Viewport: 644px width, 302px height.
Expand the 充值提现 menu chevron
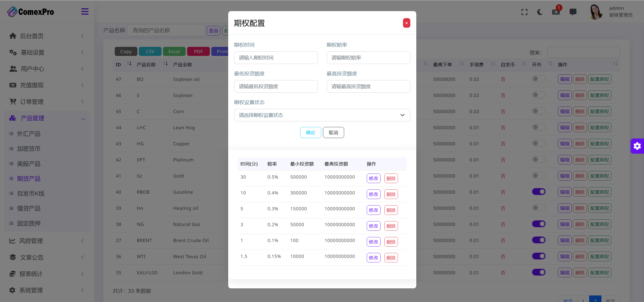[x=83, y=85]
